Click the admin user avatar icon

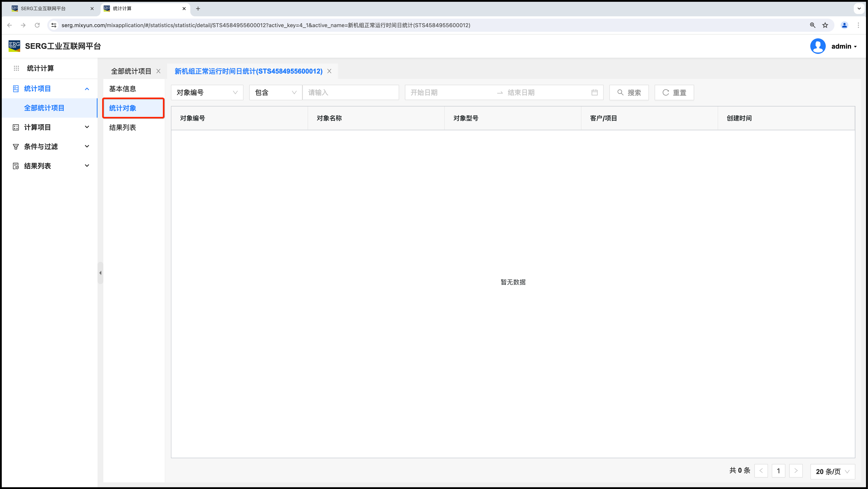click(818, 46)
